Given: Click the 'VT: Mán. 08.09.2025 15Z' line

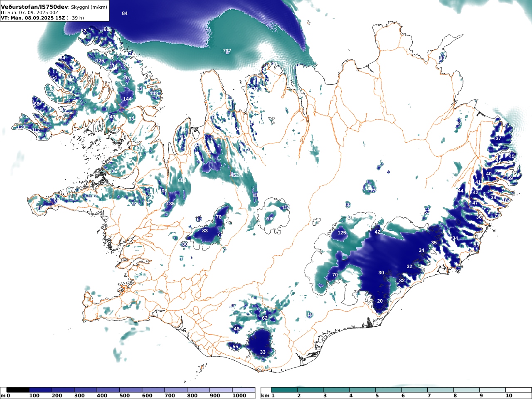Looking at the screenshot, I should click(33, 18).
